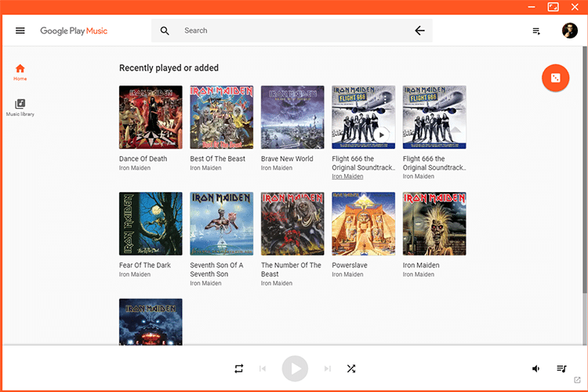Image resolution: width=588 pixels, height=392 pixels.
Task: Click The Number Of The Beast title
Action: pyautogui.click(x=291, y=270)
